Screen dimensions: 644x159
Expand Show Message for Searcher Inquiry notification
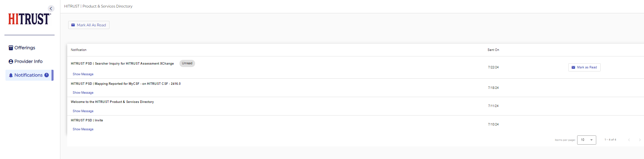tap(83, 74)
